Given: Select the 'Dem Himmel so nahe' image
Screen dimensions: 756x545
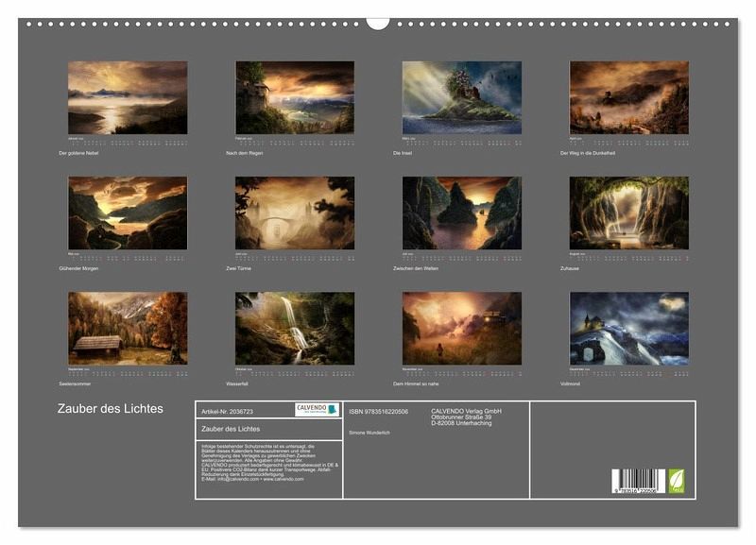Looking at the screenshot, I should point(461,328).
